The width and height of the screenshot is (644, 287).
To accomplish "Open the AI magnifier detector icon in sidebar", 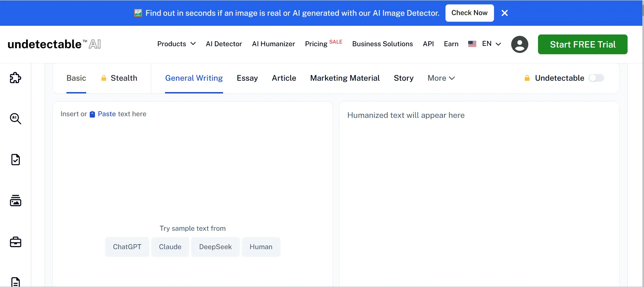I will coord(15,119).
